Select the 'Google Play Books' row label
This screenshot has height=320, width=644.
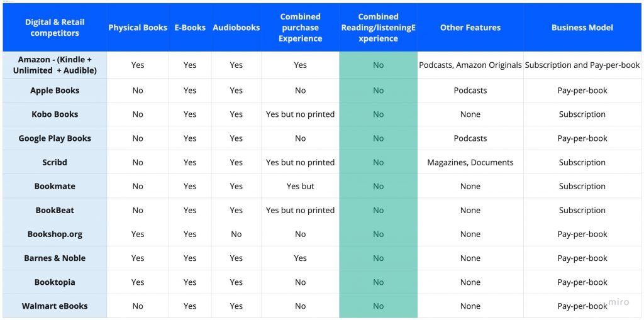[55, 138]
